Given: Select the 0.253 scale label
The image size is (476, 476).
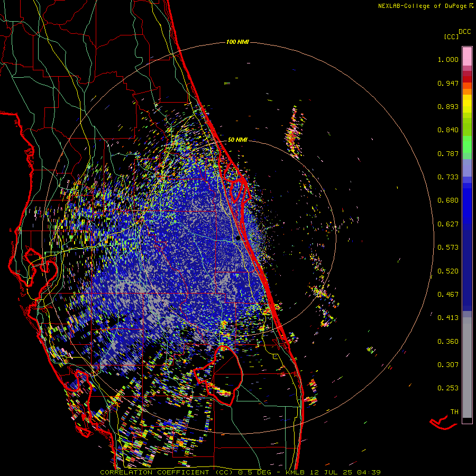Looking at the screenshot, I should coord(448,388).
